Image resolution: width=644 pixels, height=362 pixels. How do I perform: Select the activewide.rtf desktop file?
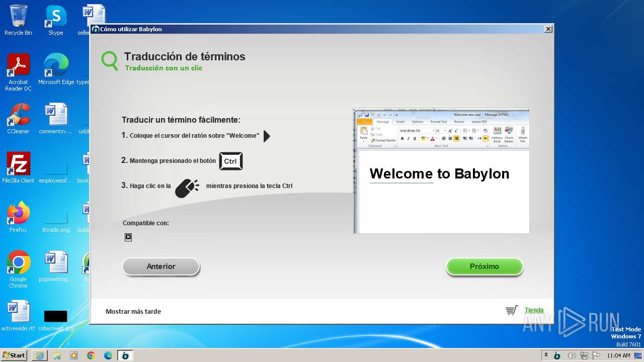(x=18, y=316)
